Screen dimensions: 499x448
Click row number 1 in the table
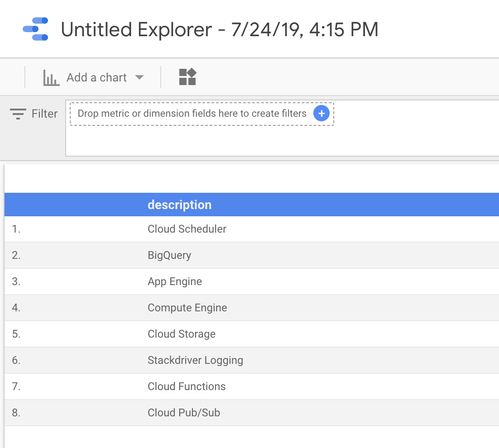click(x=16, y=229)
